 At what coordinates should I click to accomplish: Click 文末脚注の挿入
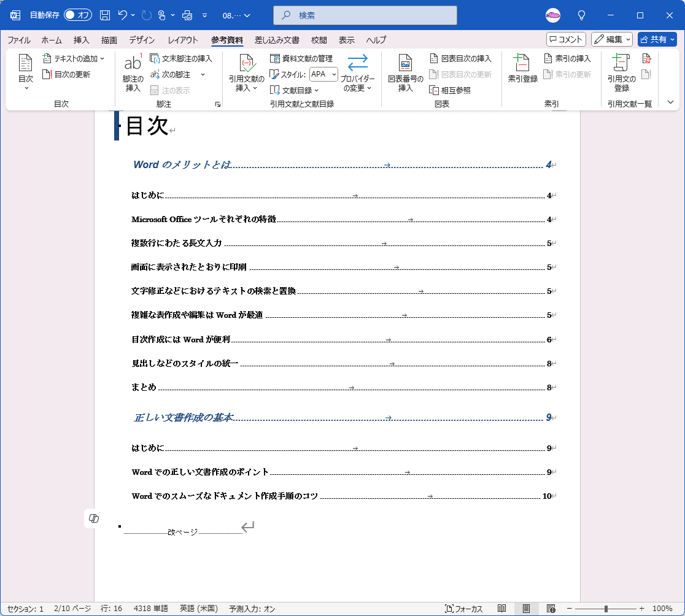181,58
